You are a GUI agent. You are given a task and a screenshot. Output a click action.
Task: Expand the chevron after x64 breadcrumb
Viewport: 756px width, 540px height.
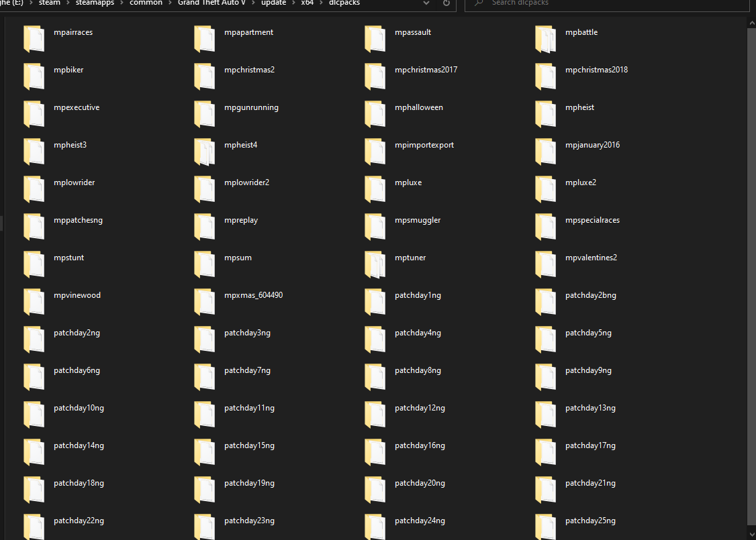[x=321, y=3]
